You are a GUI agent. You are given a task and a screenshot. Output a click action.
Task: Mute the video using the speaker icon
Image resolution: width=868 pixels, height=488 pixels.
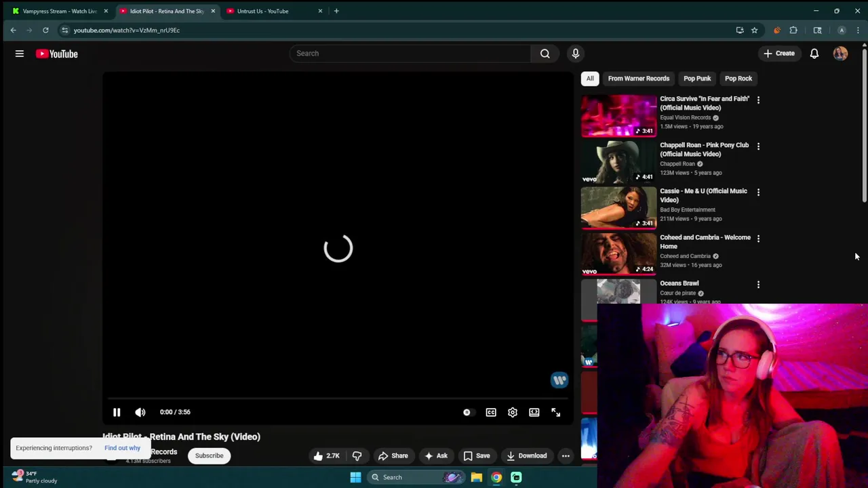click(x=140, y=412)
